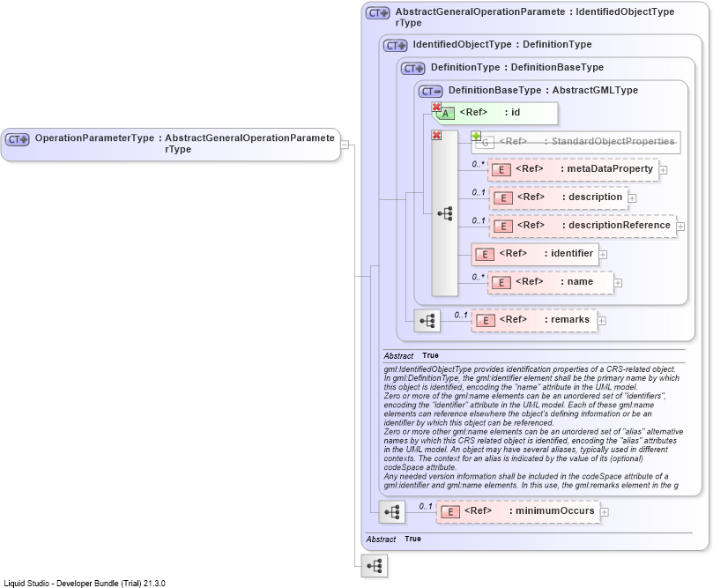The image size is (713, 588).
Task: Click the Abstract True property under IdentifiedObjectType
Action: coord(411,355)
